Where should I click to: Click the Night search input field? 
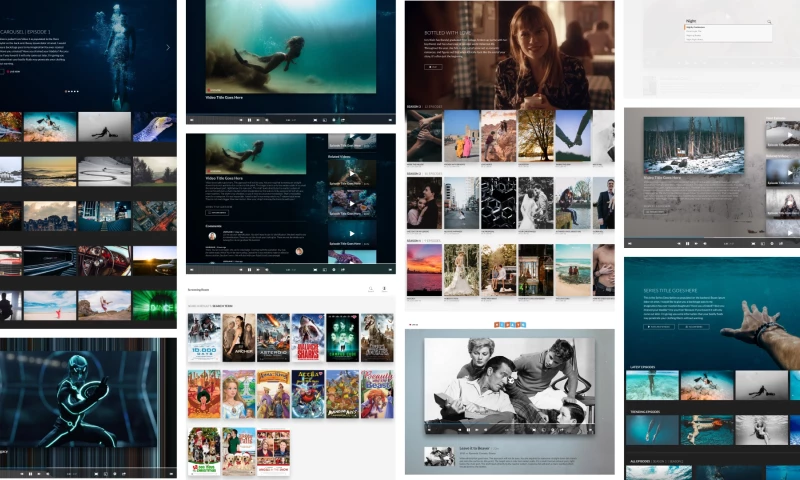point(728,21)
